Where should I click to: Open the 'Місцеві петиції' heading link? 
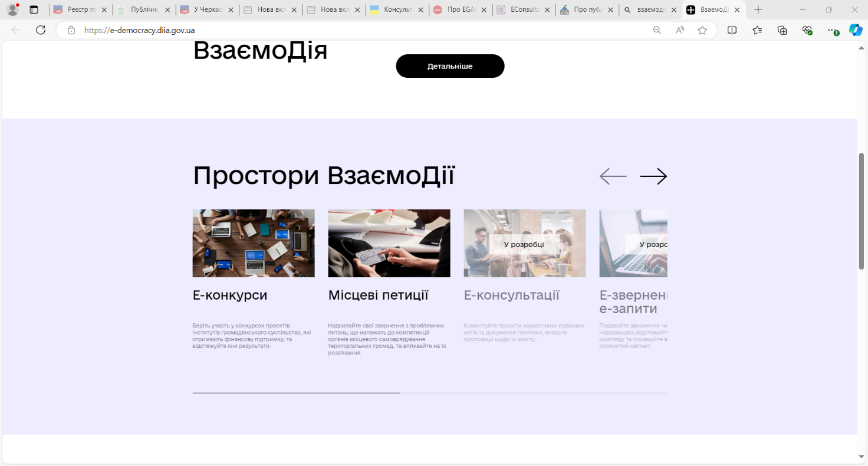tap(378, 295)
